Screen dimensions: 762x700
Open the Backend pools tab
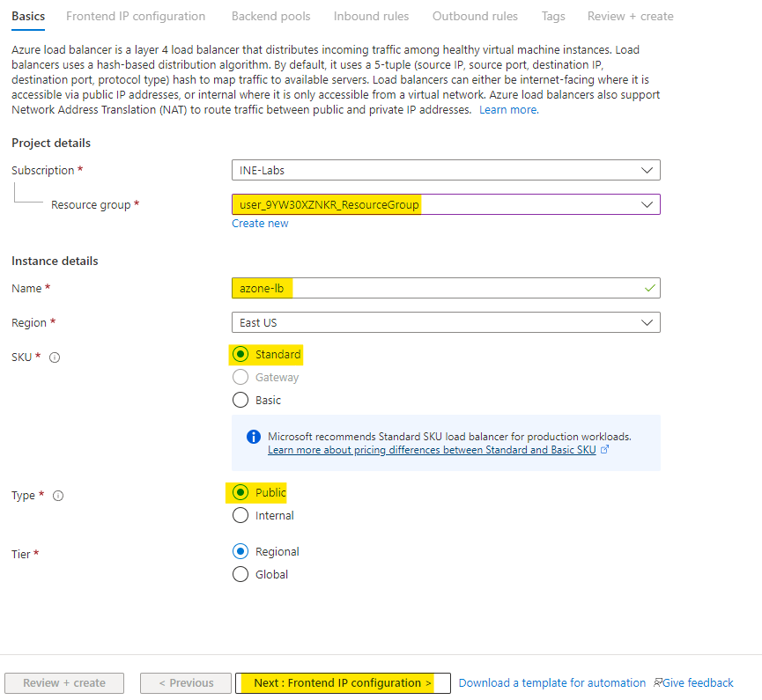click(270, 16)
